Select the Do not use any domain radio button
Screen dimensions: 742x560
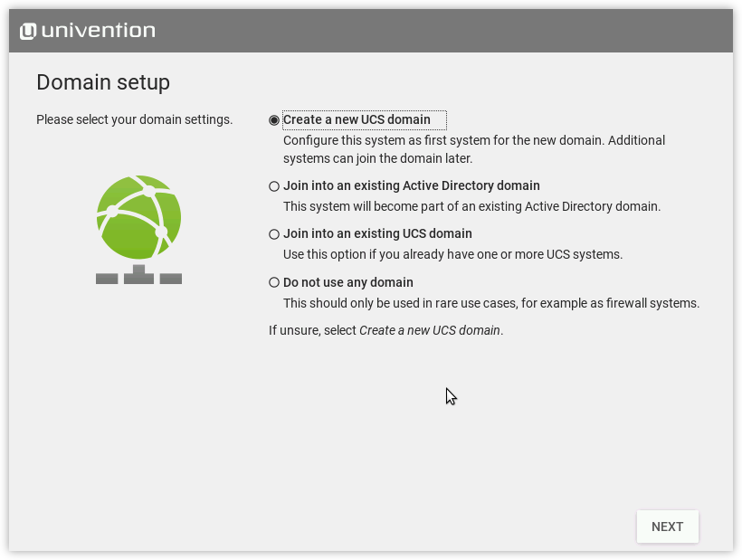[x=274, y=283]
